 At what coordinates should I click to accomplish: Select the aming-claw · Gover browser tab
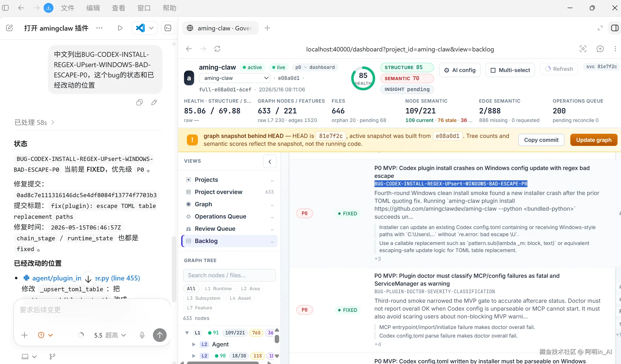tap(220, 28)
